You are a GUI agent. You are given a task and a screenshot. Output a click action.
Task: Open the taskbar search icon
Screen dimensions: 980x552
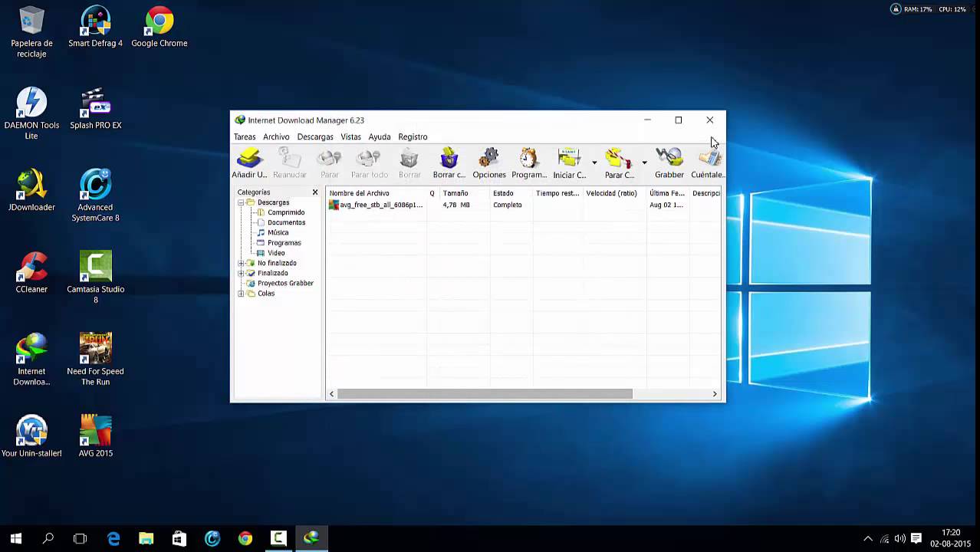point(48,538)
